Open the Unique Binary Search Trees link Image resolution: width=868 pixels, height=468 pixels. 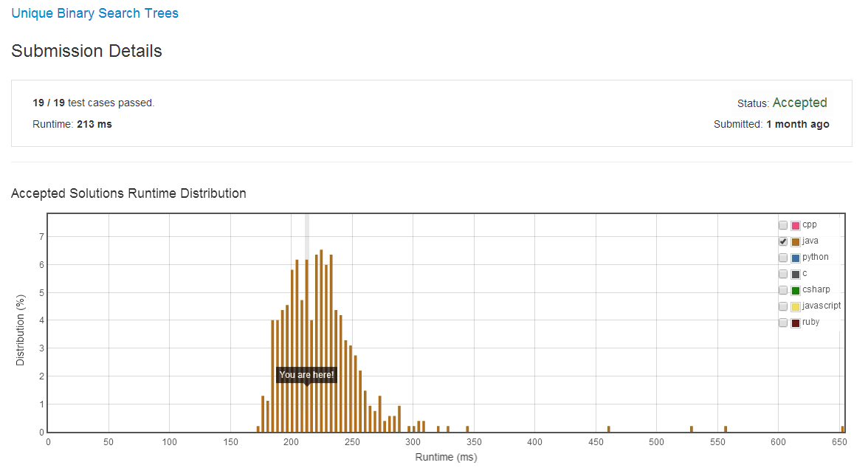point(94,13)
